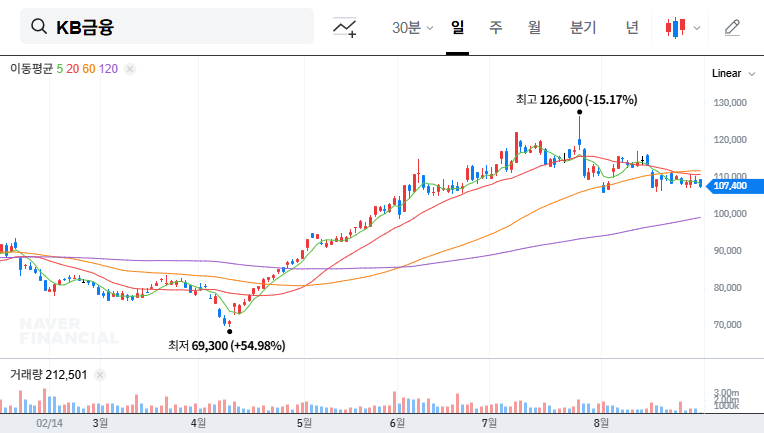The image size is (764, 433).
Task: Click the 90,000 price axis label
Action: [727, 251]
